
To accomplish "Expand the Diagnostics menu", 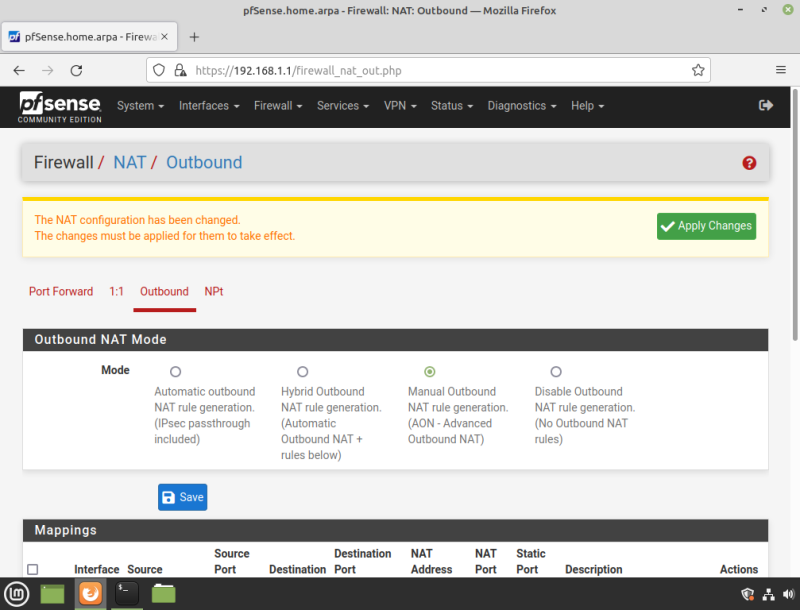I will (x=522, y=106).
